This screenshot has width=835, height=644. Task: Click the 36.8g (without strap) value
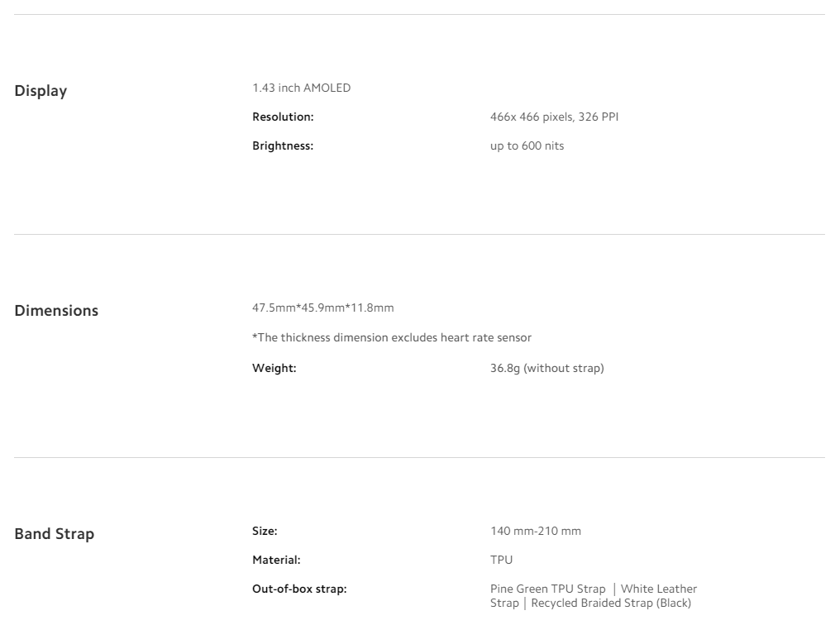547,368
